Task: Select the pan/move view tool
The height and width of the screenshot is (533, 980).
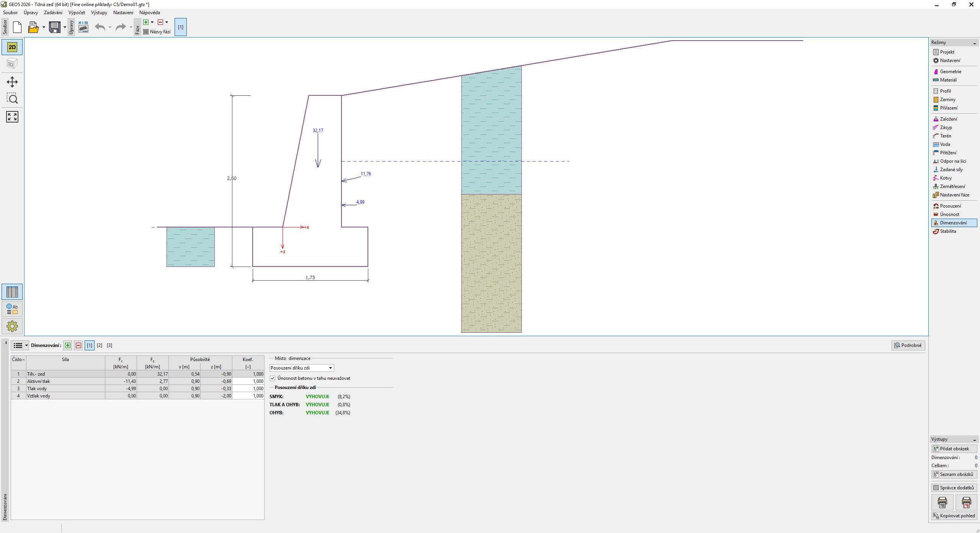Action: [x=12, y=82]
